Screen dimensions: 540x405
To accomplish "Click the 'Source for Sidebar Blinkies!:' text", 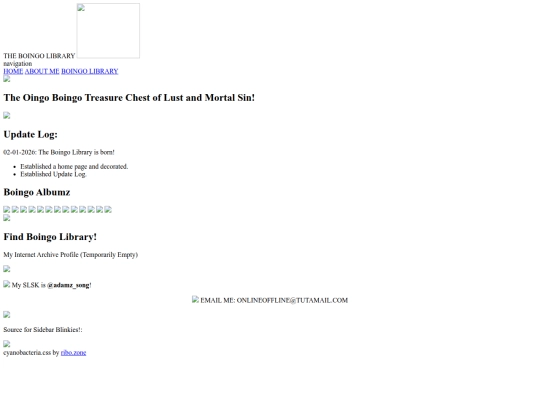I will tap(43, 330).
